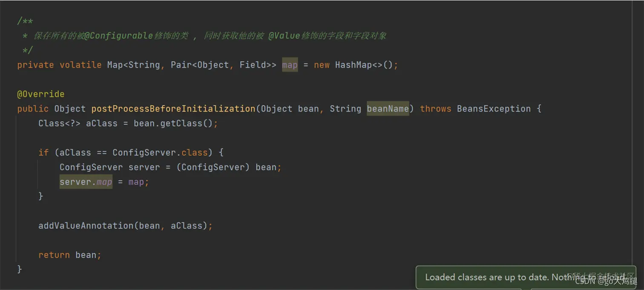This screenshot has width=644, height=290.
Task: Click the 'server' variable in 'ConfigServer server ='
Action: [144, 167]
